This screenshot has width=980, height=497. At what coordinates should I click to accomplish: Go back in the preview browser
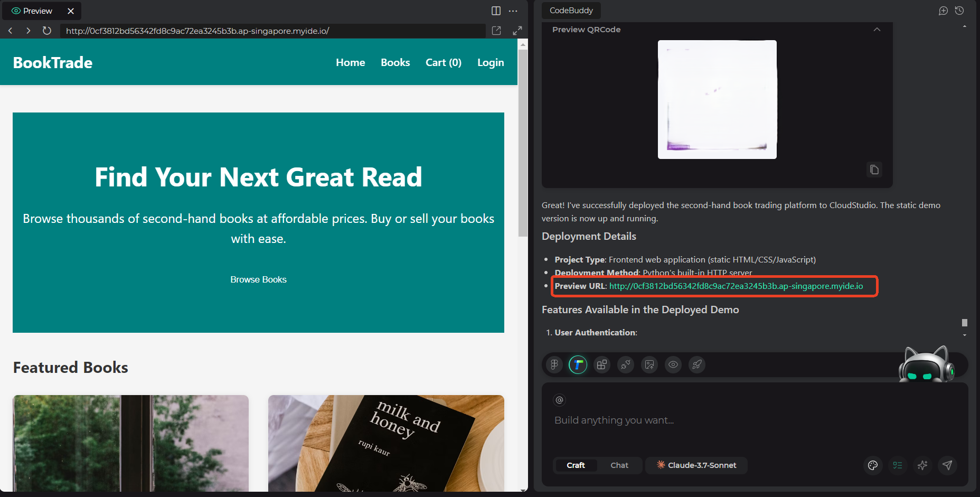point(11,31)
